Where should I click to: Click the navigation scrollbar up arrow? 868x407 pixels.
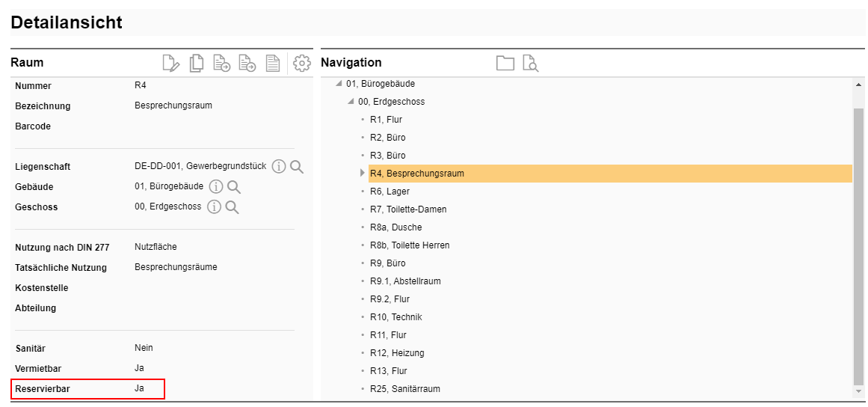[858, 85]
